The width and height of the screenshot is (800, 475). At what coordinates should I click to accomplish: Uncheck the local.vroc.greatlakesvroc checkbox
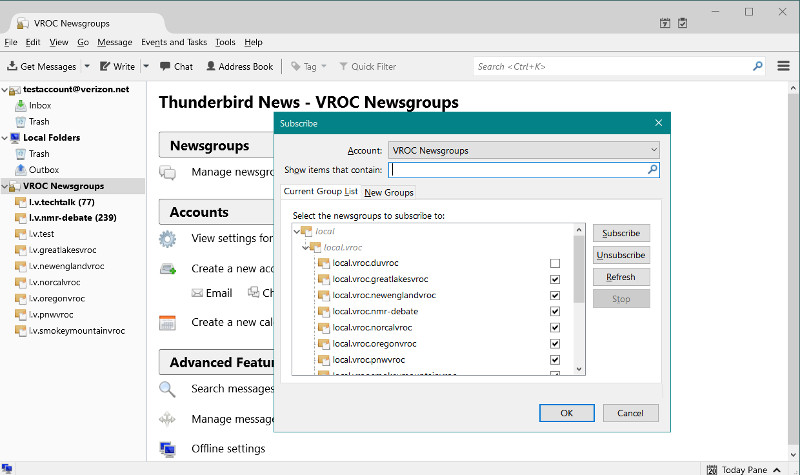point(555,280)
